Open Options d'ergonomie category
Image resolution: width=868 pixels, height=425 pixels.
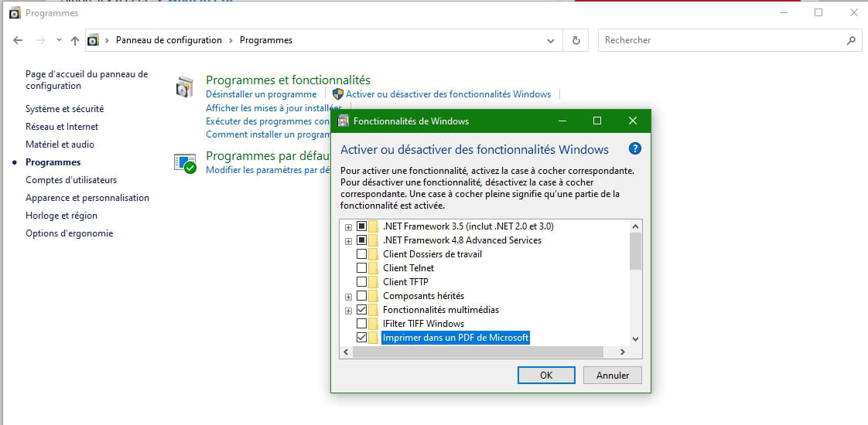[69, 233]
